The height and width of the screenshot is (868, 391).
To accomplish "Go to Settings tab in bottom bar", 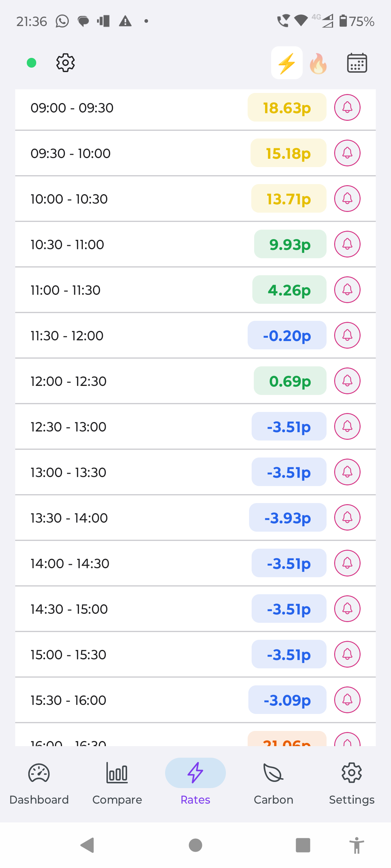I will click(352, 781).
